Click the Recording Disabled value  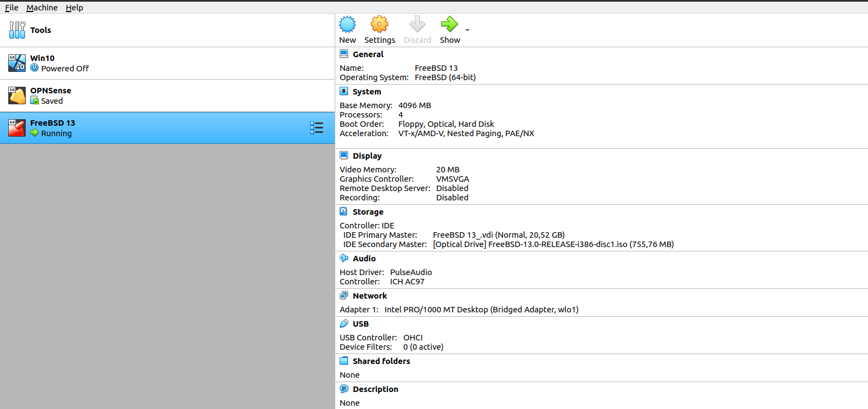(x=452, y=198)
